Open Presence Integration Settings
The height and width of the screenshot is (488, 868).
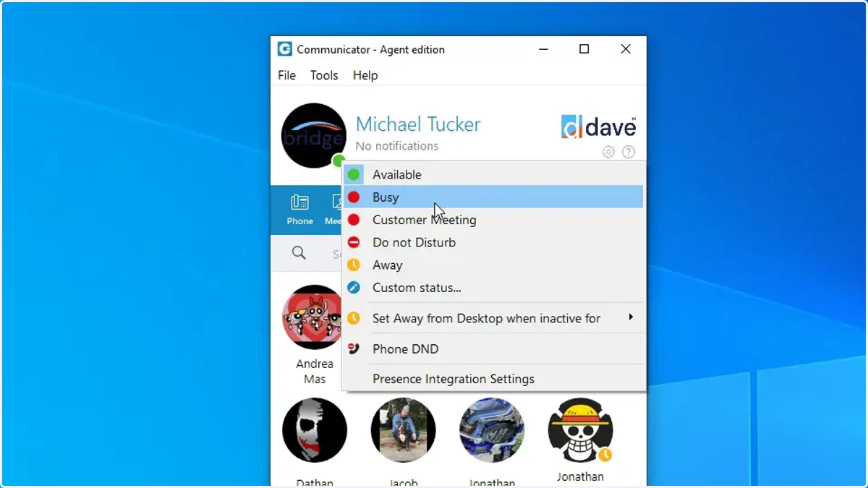click(493, 379)
